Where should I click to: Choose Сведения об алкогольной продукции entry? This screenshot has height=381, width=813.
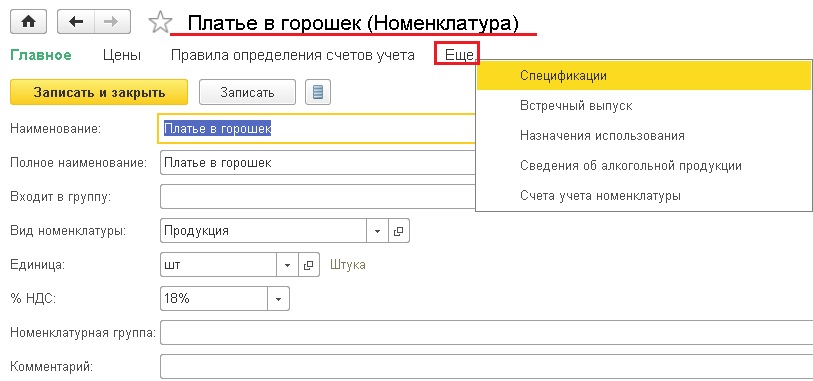(x=644, y=166)
